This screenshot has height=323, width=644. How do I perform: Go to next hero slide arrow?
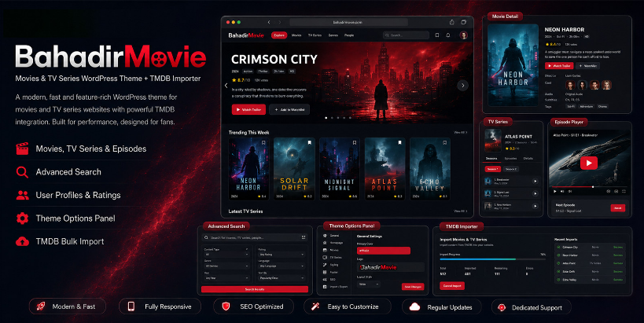[x=463, y=86]
